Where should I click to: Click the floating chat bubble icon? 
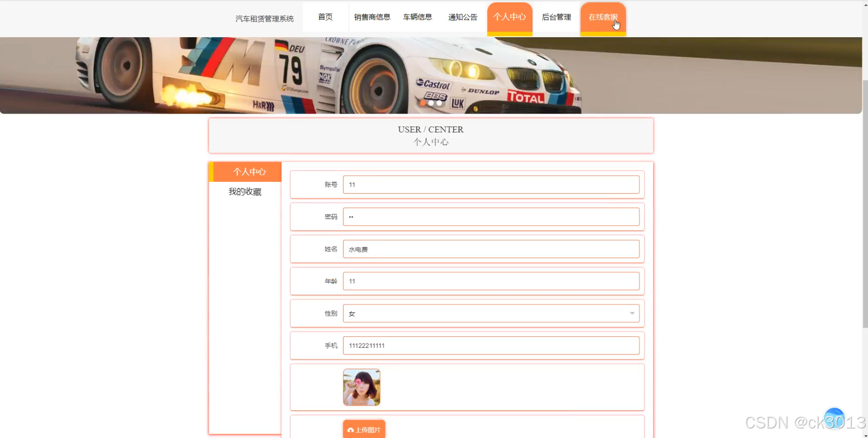tap(834, 416)
